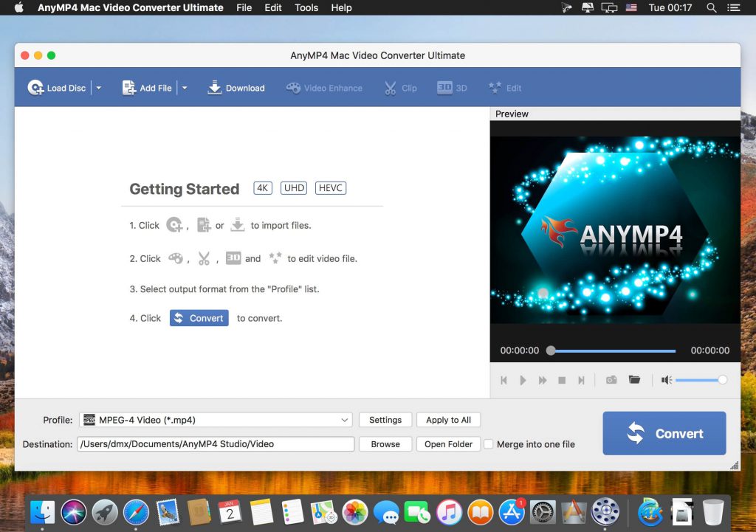The image size is (756, 532).
Task: Open output Settings
Action: 385,419
